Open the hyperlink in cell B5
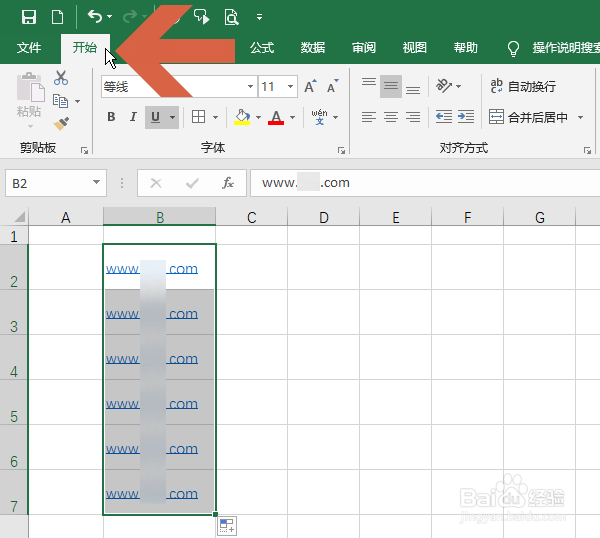The image size is (600, 538). point(152,404)
